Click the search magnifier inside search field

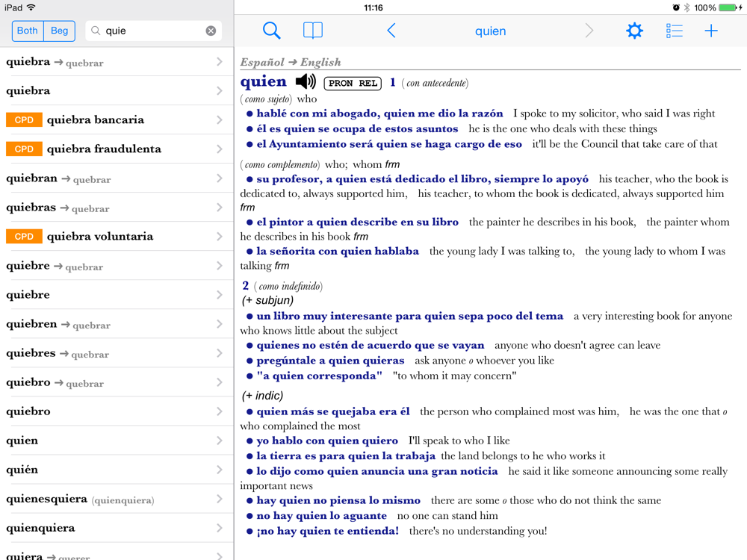[96, 31]
